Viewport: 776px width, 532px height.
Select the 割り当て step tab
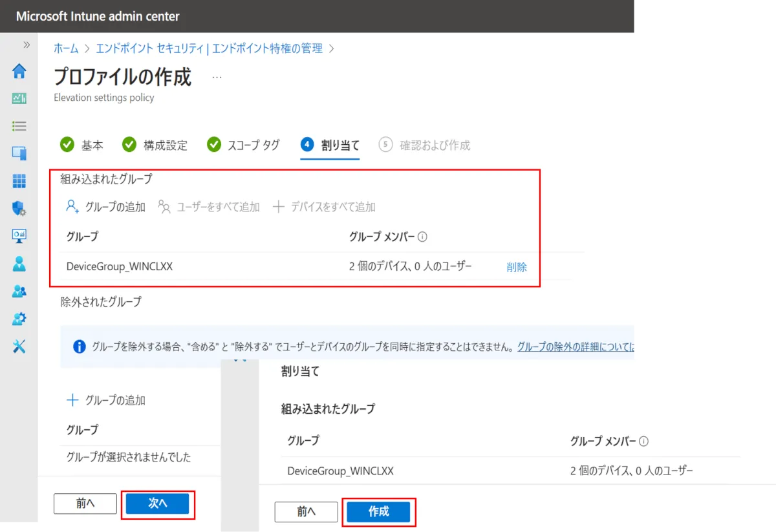click(330, 145)
